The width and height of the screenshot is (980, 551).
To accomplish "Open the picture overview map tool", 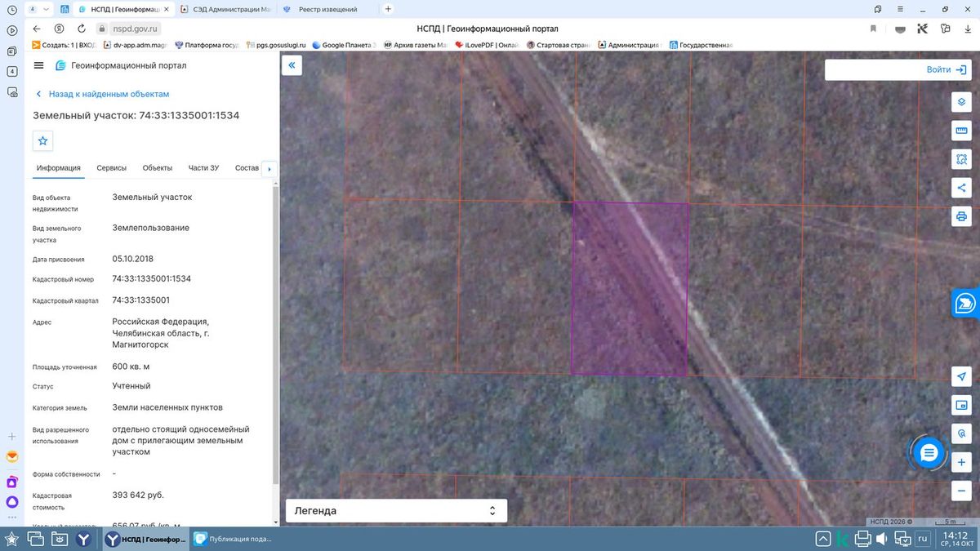I will point(961,405).
